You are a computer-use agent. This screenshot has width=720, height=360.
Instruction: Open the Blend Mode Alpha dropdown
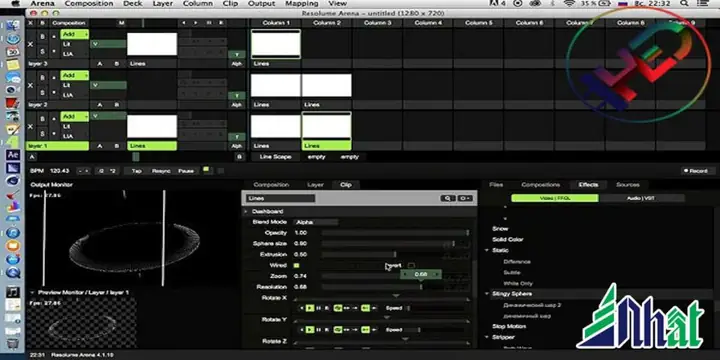point(315,222)
